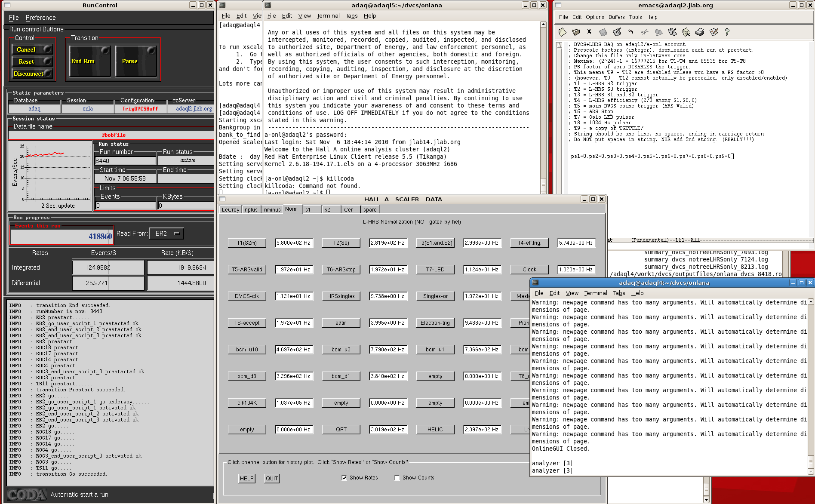Click the Events limit input field

point(126,206)
